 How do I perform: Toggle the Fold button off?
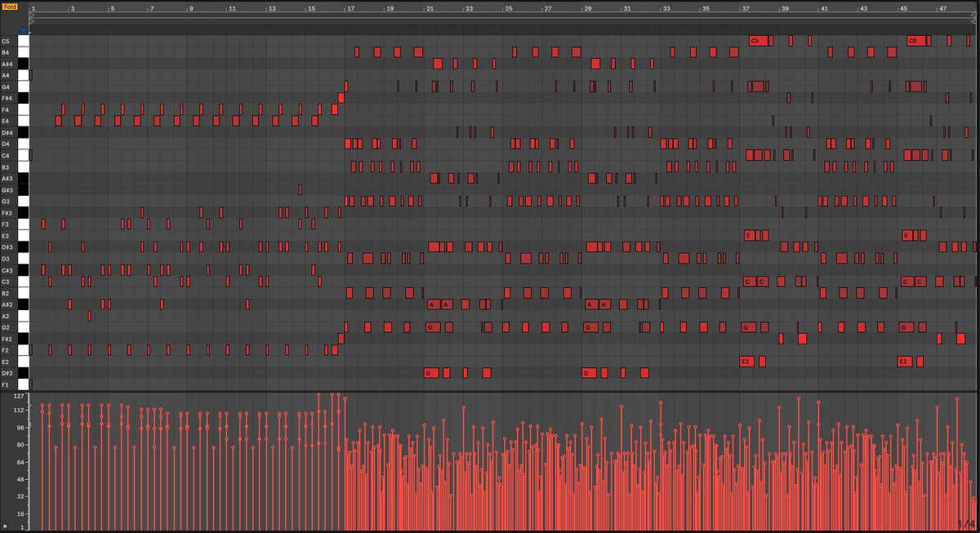coord(10,7)
